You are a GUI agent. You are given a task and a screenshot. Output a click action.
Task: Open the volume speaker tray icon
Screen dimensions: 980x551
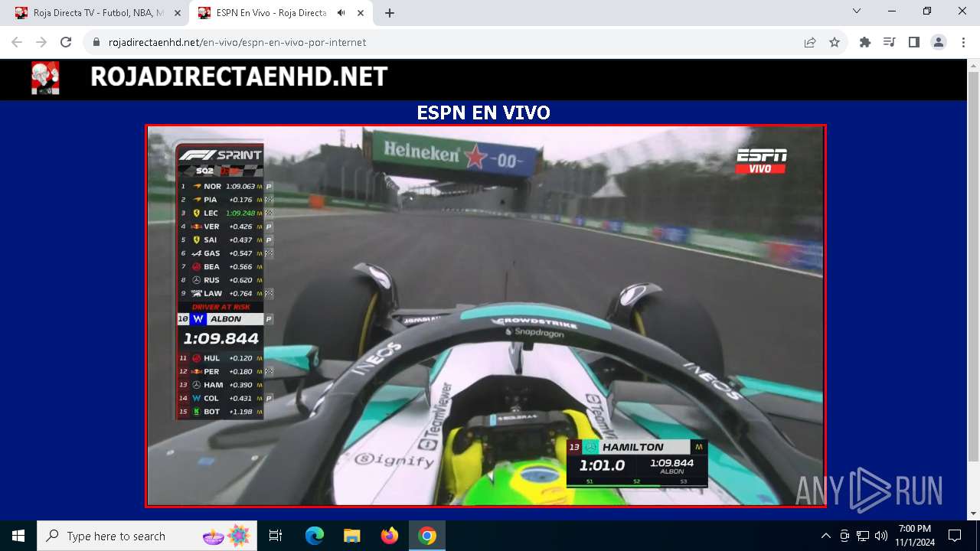click(x=881, y=536)
